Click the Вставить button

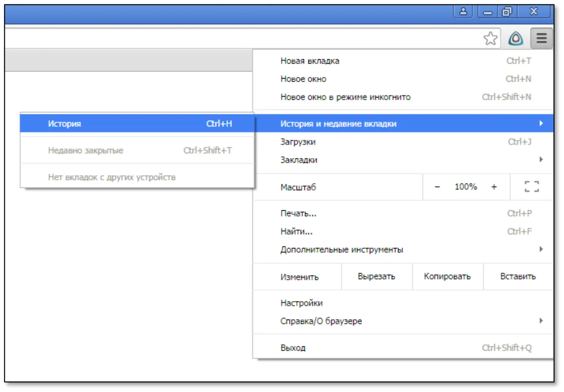[518, 277]
